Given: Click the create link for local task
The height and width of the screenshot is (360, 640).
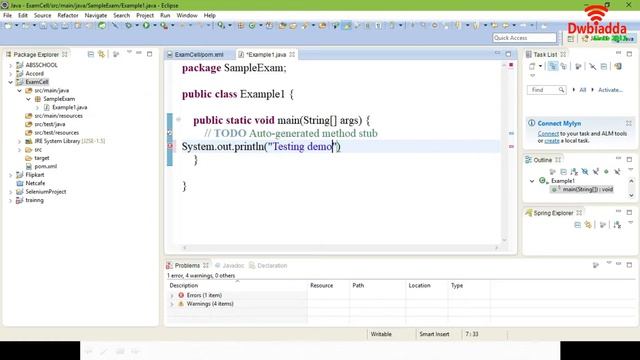Looking at the screenshot, I should [x=552, y=140].
